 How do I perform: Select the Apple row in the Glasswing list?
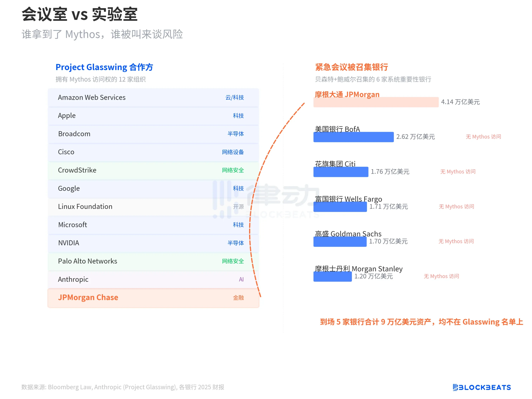click(67, 116)
